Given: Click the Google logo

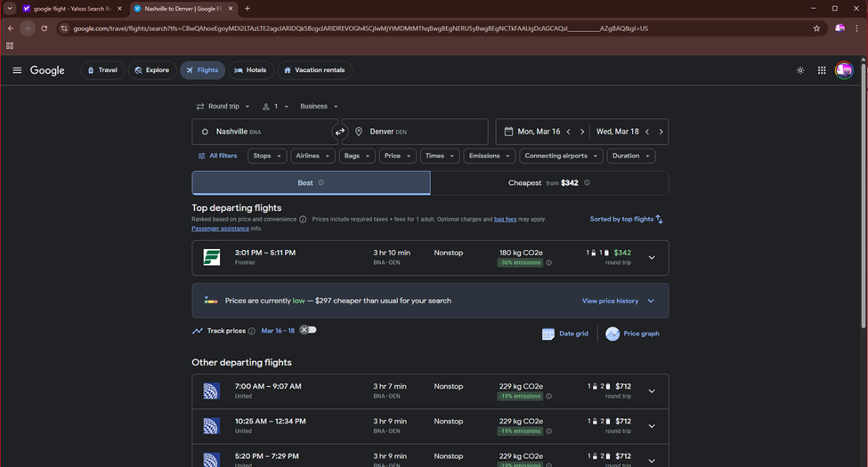Looking at the screenshot, I should (47, 70).
